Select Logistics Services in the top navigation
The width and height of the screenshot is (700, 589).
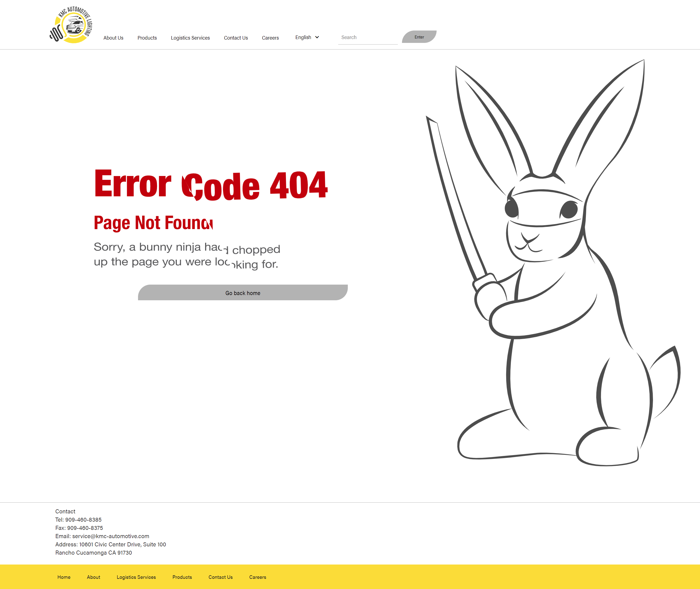(x=190, y=38)
